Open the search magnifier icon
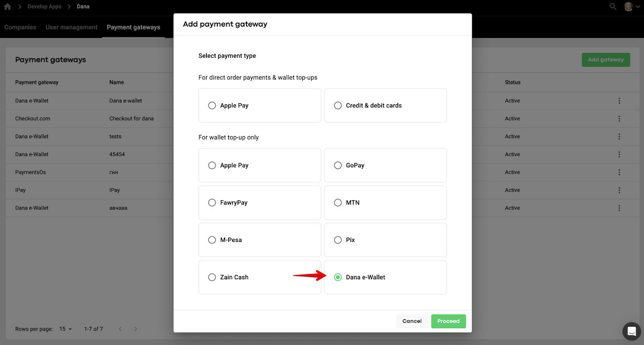Image resolution: width=644 pixels, height=345 pixels. (613, 6)
